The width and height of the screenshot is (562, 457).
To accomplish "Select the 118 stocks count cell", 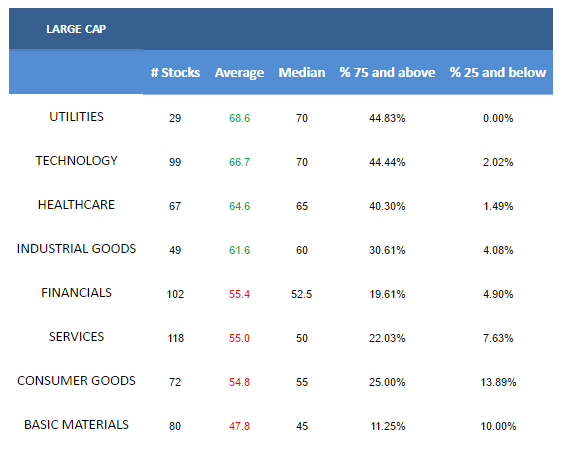I will tap(176, 338).
